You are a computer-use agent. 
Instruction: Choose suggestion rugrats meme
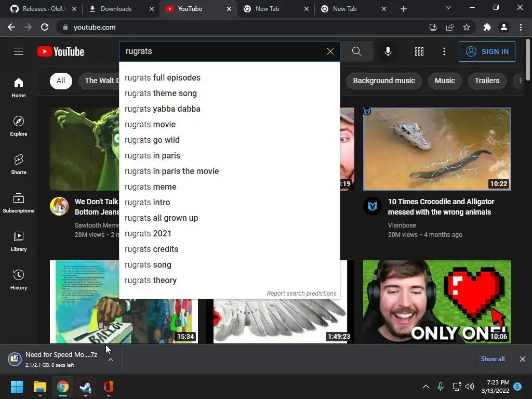tap(230, 187)
